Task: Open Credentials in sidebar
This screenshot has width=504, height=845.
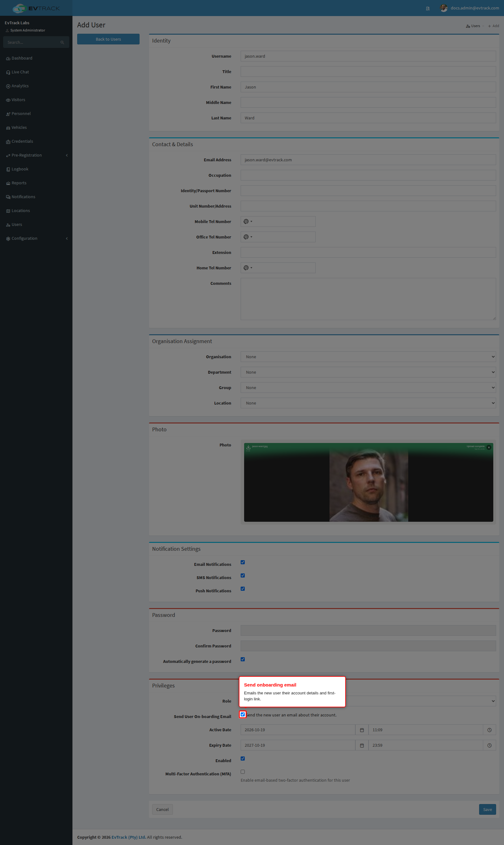Action: click(36, 141)
